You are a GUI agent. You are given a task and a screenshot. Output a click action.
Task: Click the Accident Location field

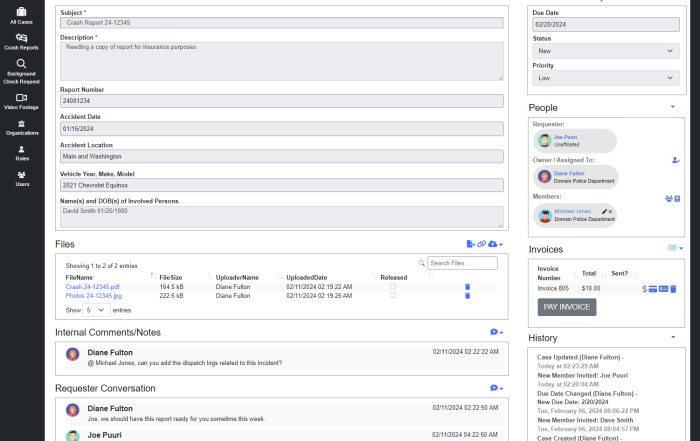click(282, 156)
